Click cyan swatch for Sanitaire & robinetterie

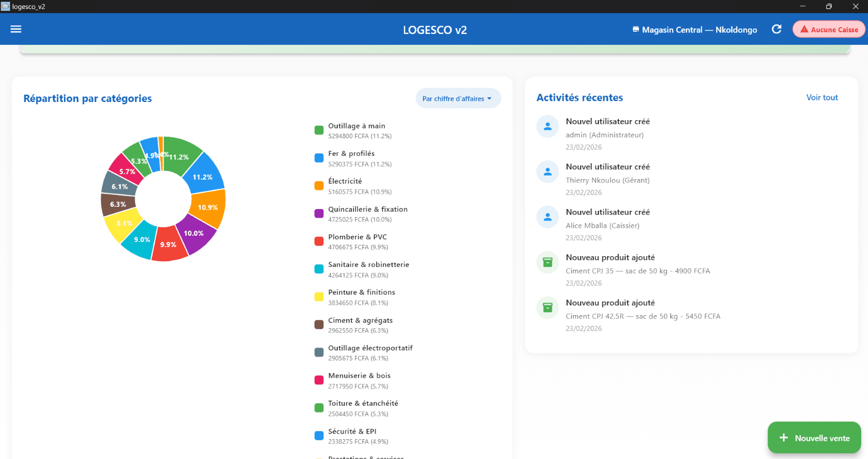point(319,269)
